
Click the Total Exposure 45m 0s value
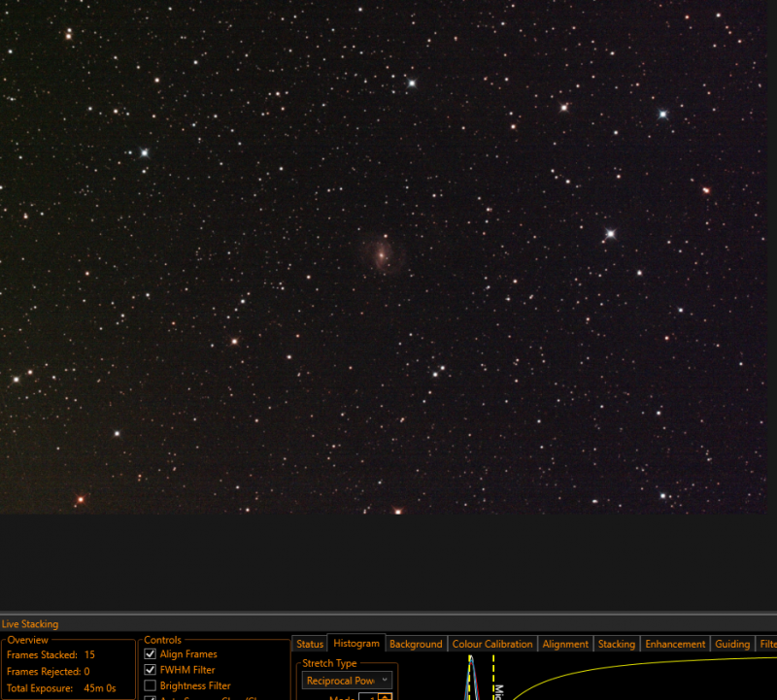coord(100,688)
